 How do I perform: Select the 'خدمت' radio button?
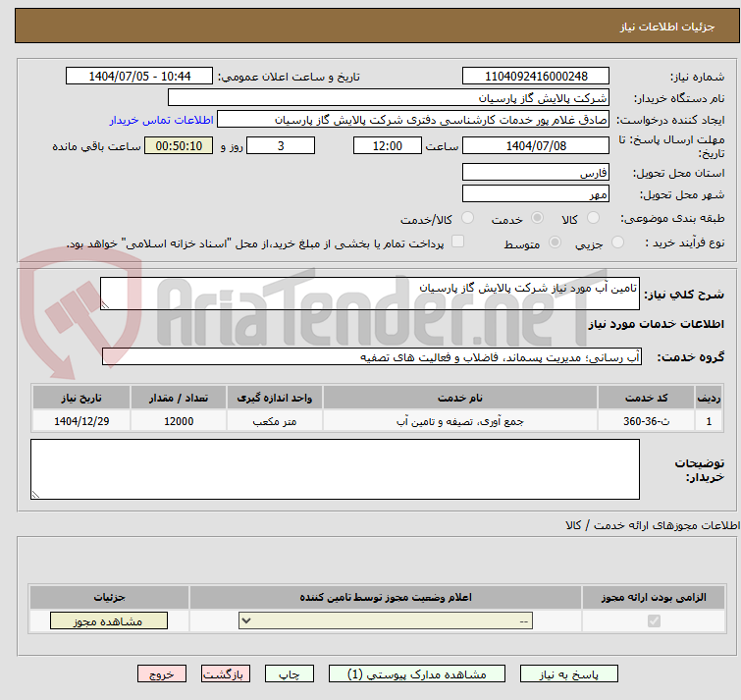coord(538,218)
